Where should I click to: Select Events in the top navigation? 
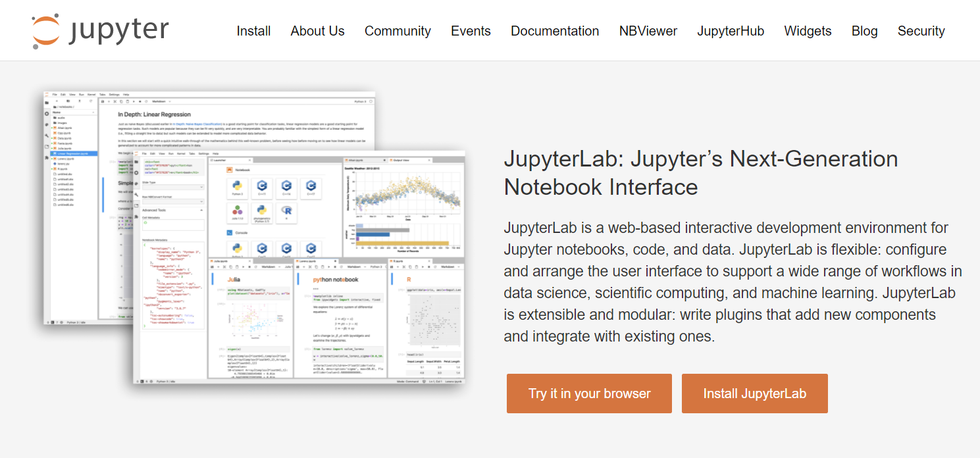(471, 31)
